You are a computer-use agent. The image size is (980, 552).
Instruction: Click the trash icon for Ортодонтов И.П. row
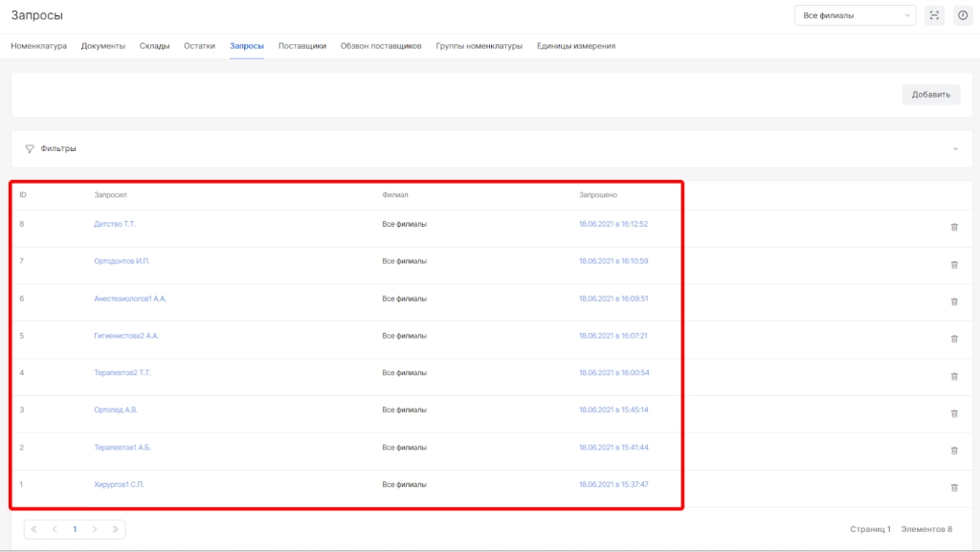point(953,264)
